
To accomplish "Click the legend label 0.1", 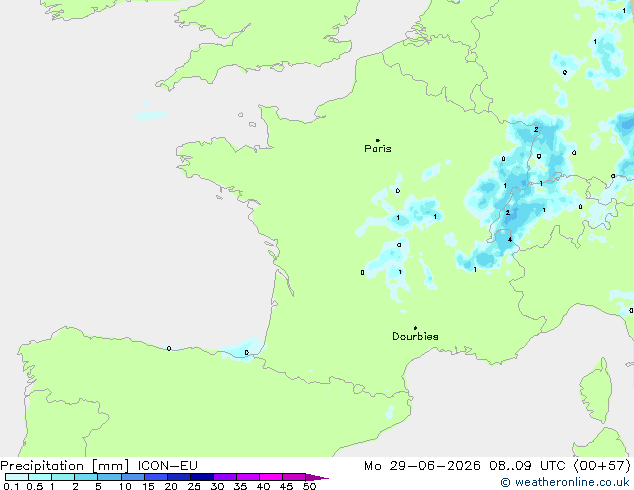I will [11, 486].
